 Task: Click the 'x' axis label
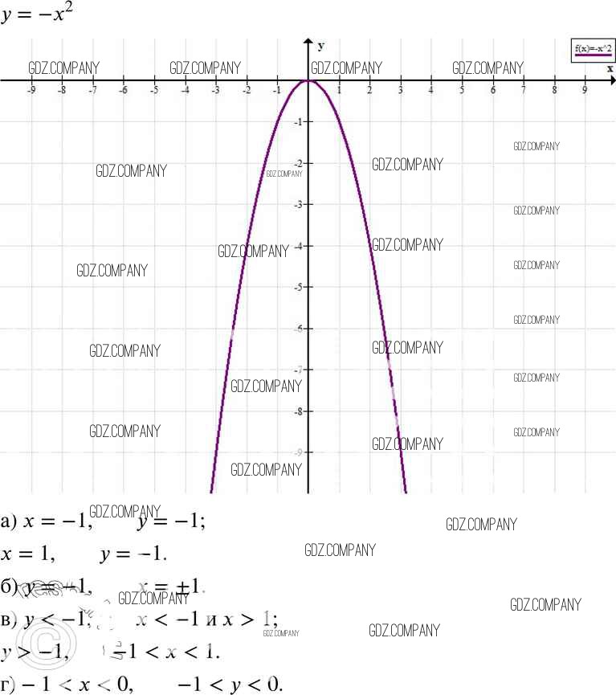click(610, 69)
